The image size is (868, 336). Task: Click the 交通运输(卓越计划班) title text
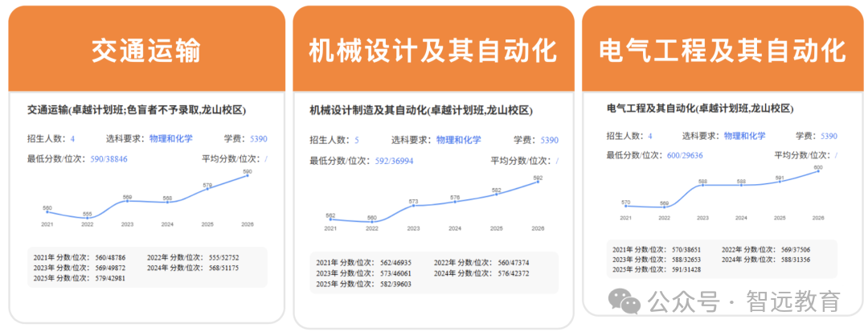(x=136, y=110)
